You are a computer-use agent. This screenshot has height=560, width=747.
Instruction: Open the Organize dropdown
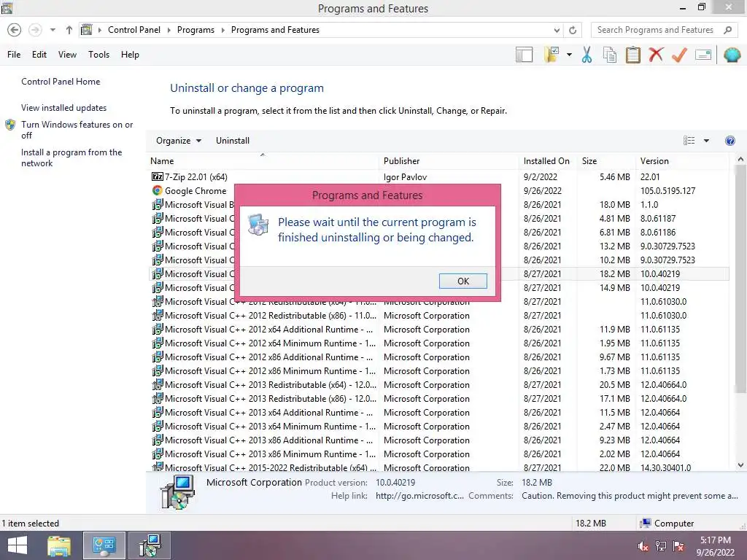pyautogui.click(x=179, y=141)
